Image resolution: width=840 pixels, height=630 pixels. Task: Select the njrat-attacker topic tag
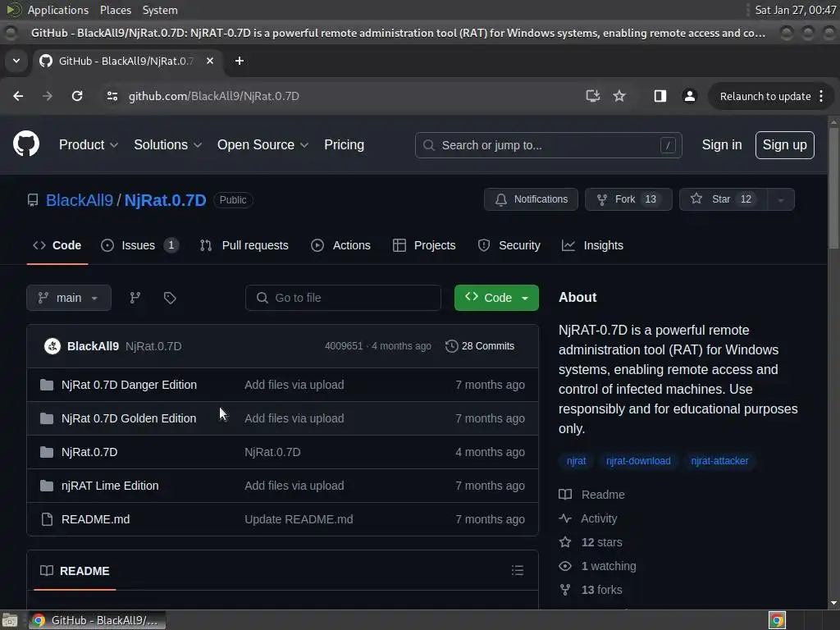(x=719, y=461)
